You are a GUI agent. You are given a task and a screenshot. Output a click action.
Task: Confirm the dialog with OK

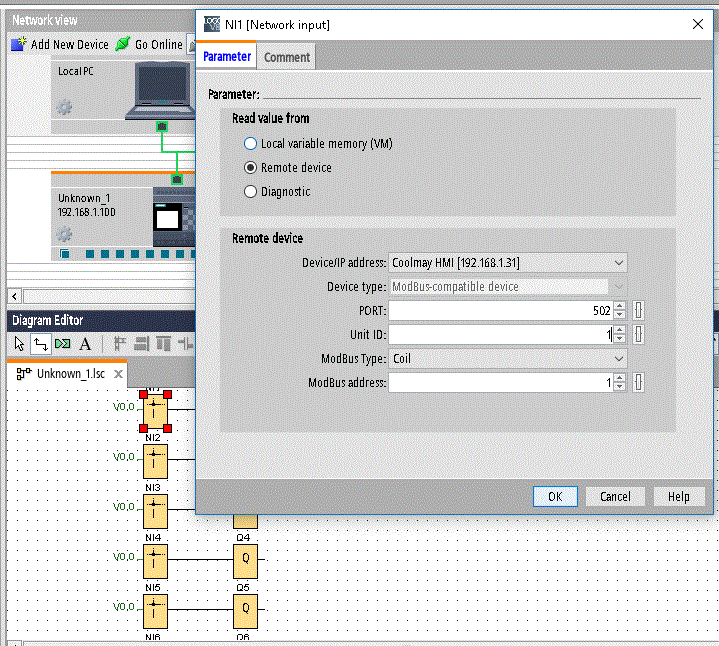point(555,497)
